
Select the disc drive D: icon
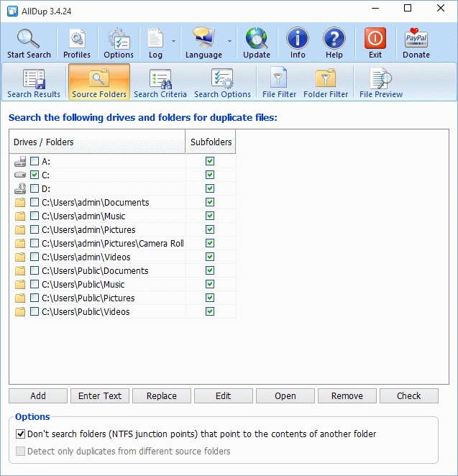[20, 188]
